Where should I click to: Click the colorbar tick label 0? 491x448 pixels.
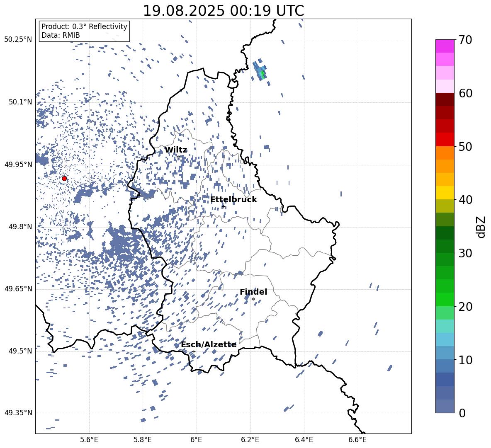[462, 413]
